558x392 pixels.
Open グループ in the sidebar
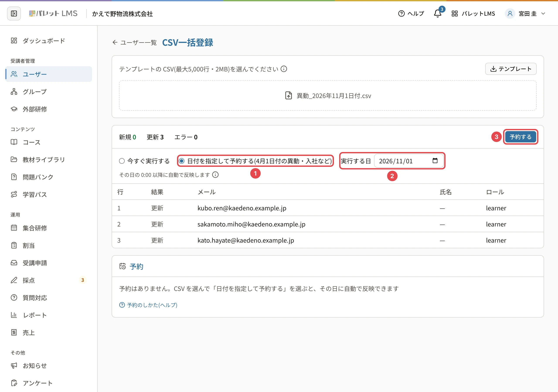49,91
